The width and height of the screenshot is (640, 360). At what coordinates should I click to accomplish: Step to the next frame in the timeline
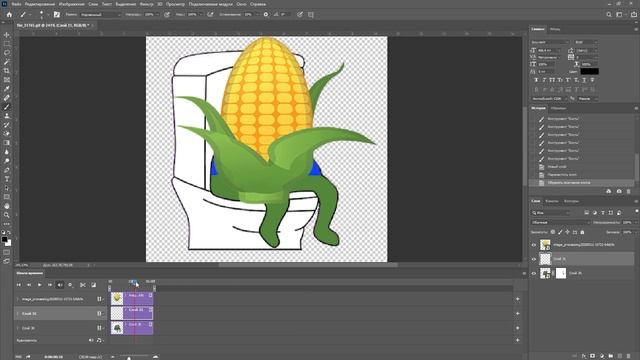point(50,285)
